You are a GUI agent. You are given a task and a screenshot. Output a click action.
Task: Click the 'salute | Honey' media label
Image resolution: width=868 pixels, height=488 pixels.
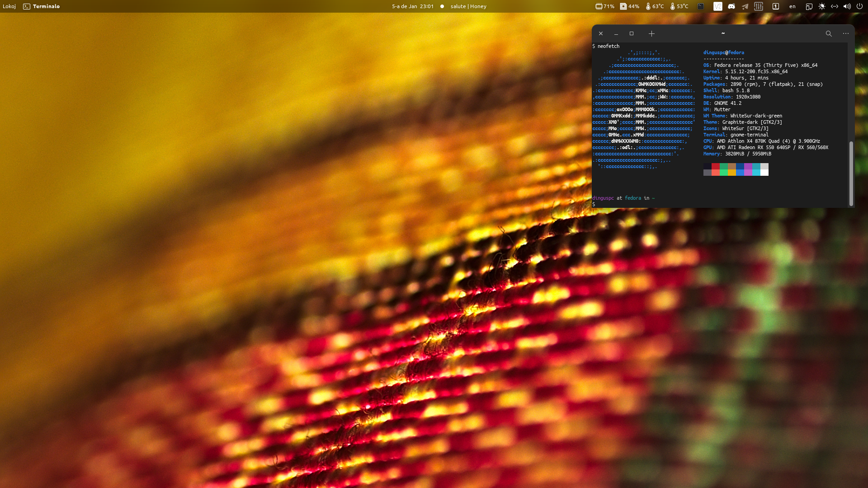click(x=468, y=6)
